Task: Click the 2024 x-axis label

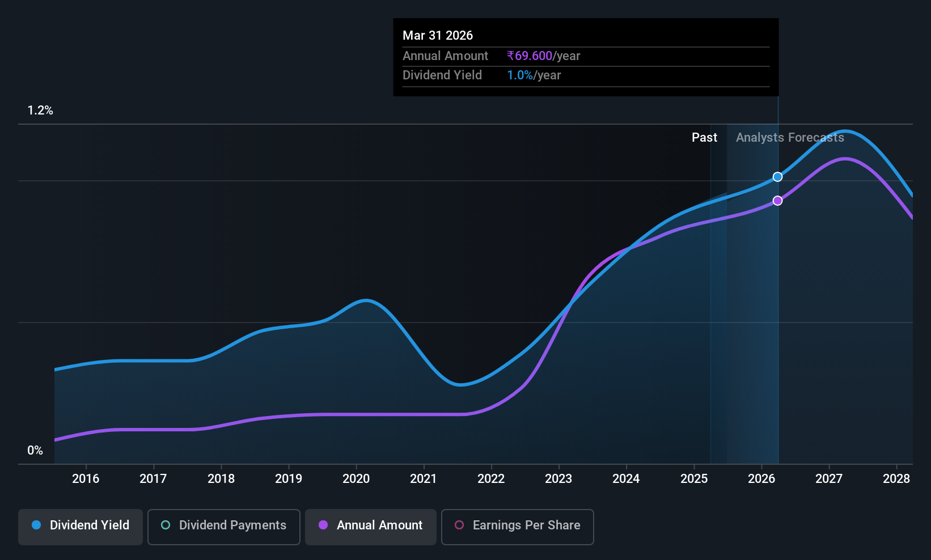Action: (x=626, y=478)
